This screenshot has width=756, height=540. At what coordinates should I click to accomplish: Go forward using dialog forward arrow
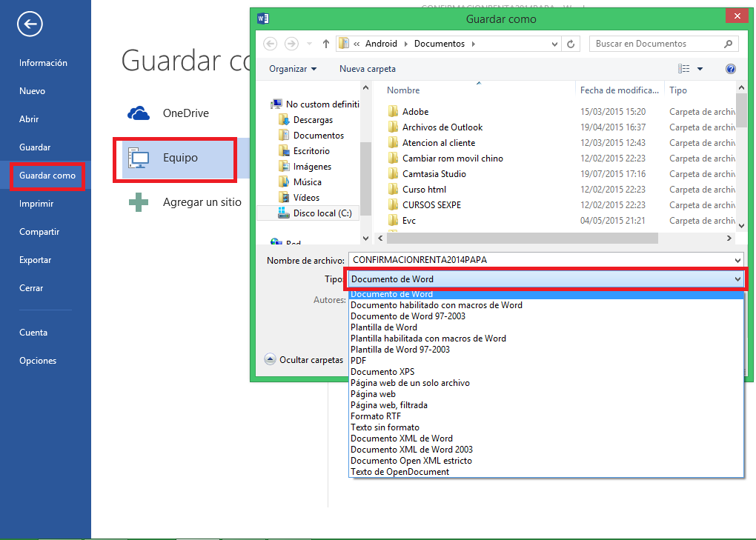pyautogui.click(x=291, y=44)
